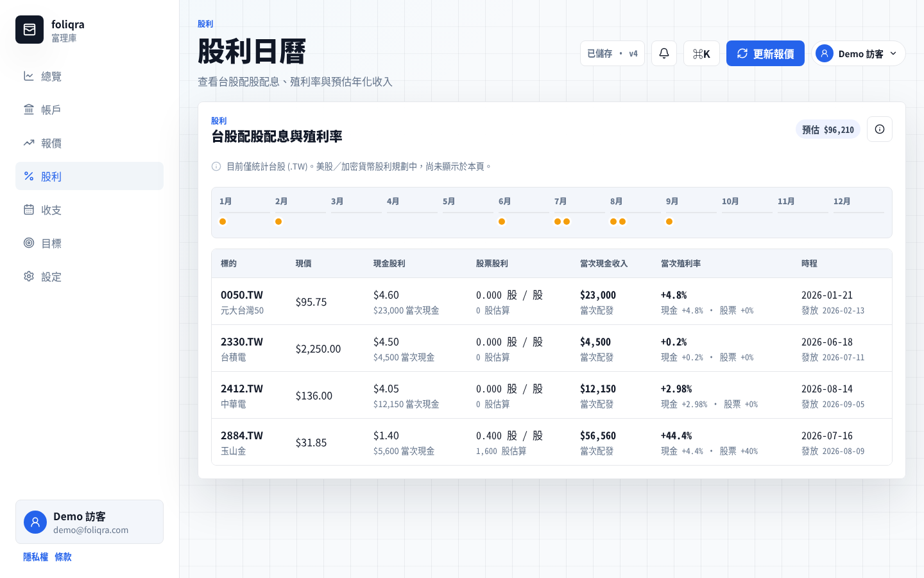Click the 2026-08-14 schedule date
The height and width of the screenshot is (578, 924).
click(x=827, y=389)
